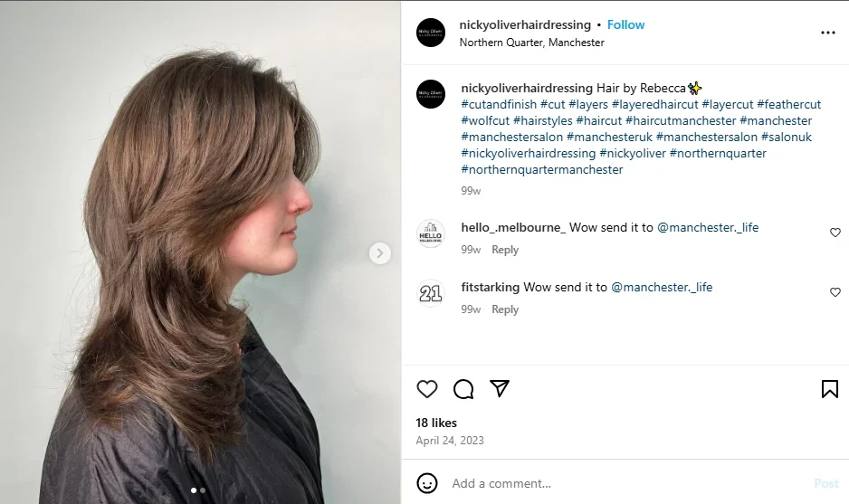Open the nickyoliverhairdressing header profile picture
849x504 pixels.
pyautogui.click(x=431, y=33)
